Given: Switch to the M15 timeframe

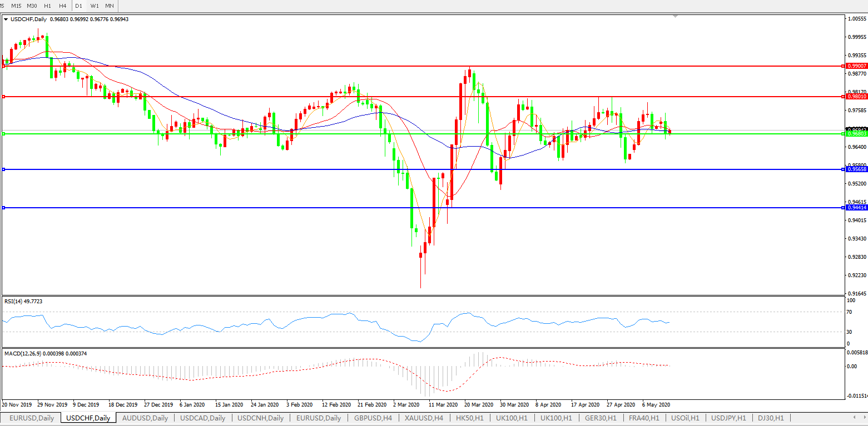Looking at the screenshot, I should (x=17, y=6).
